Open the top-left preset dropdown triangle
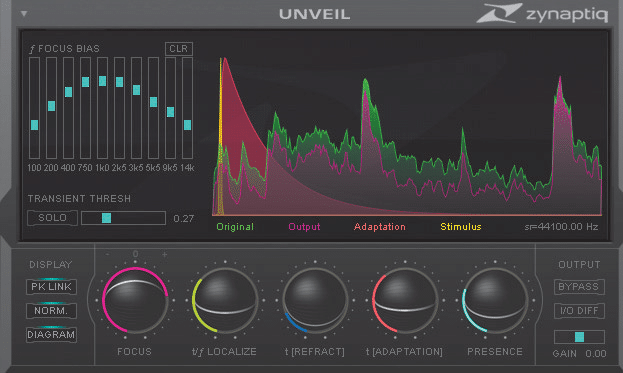This screenshot has width=623, height=373. [24, 14]
